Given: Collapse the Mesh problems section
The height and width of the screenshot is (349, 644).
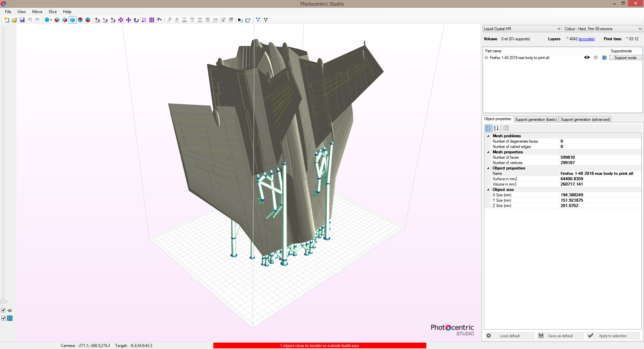Looking at the screenshot, I should 488,136.
